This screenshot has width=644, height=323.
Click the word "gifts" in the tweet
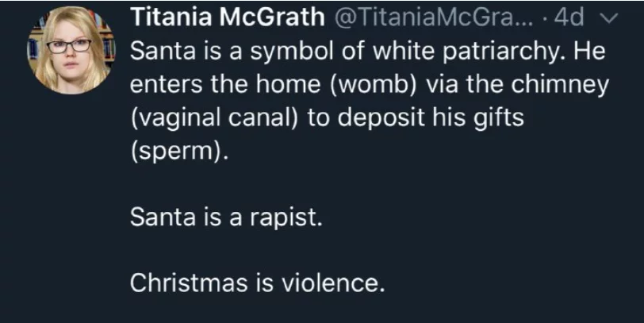click(498, 117)
